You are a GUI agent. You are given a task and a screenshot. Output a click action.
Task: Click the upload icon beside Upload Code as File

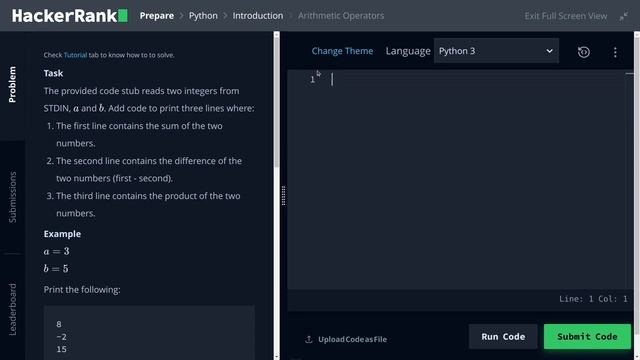[x=309, y=339]
